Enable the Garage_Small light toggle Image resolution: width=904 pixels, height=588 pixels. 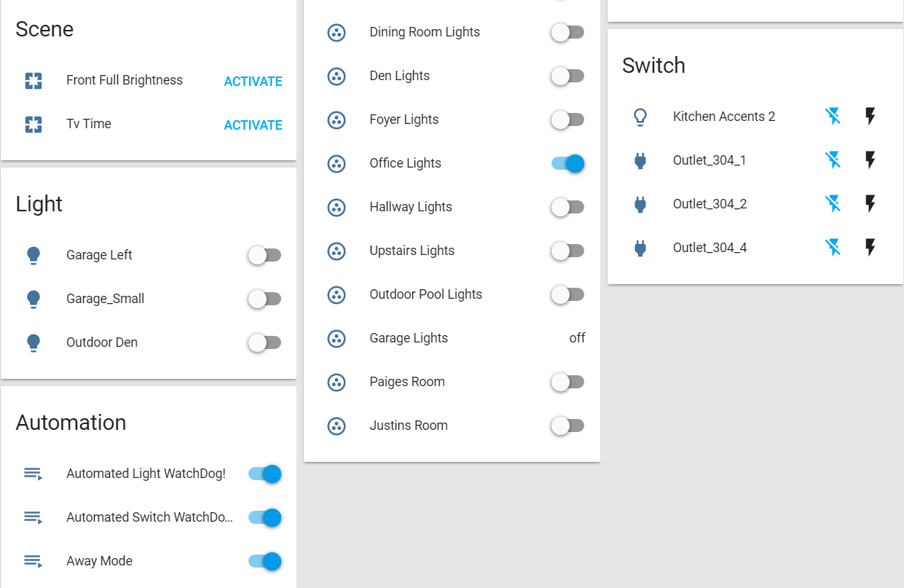coord(264,299)
